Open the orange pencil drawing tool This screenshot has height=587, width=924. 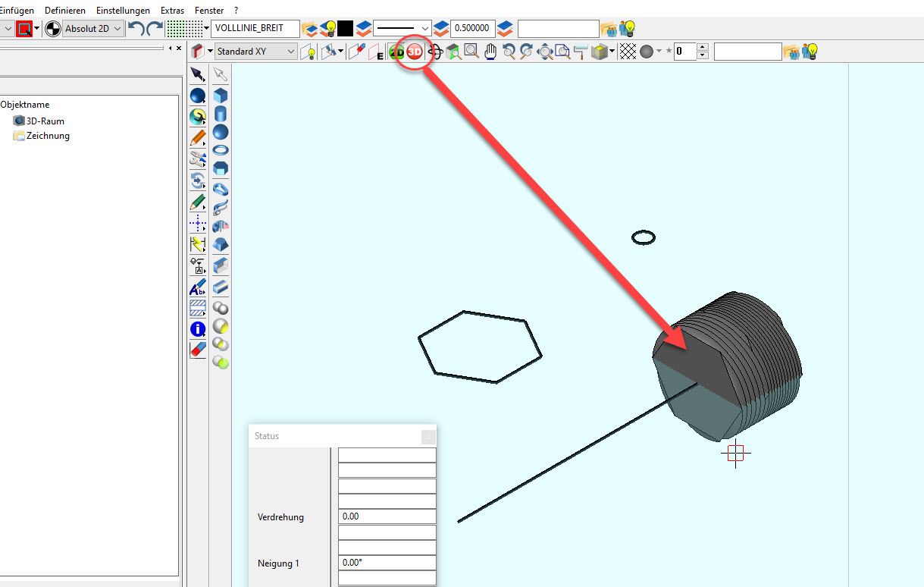pyautogui.click(x=197, y=138)
